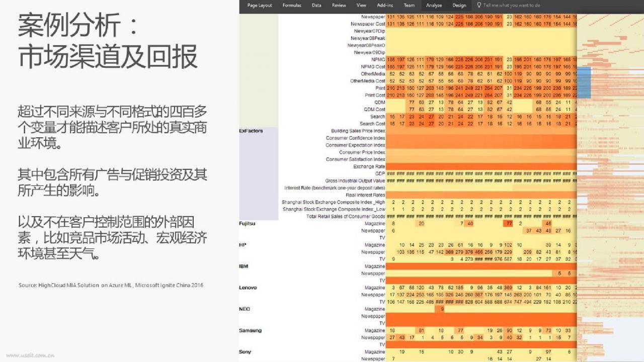The width and height of the screenshot is (644, 362).
Task: Open the Data ribbon tab
Action: click(316, 6)
